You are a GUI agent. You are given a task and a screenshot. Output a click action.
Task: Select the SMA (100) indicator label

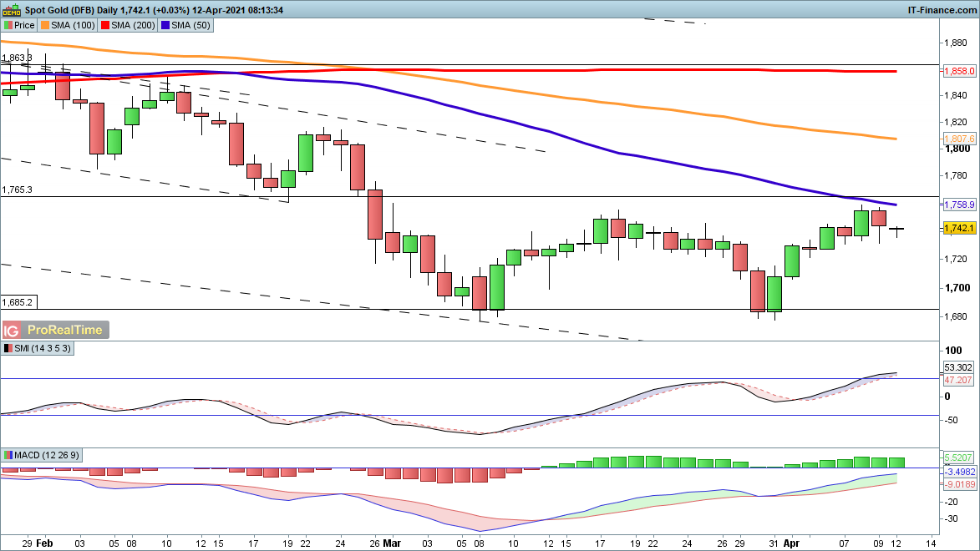[x=74, y=25]
